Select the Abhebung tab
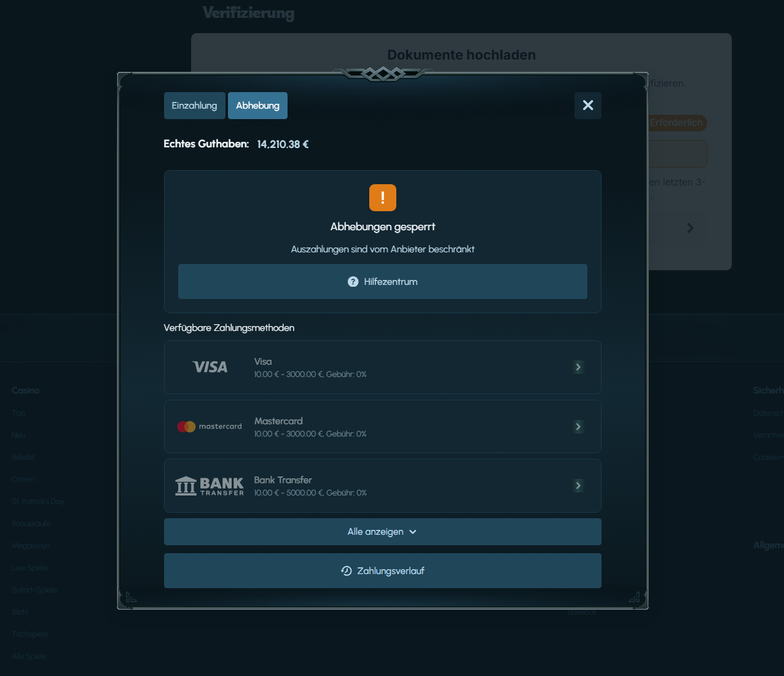Image resolution: width=784 pixels, height=676 pixels. pos(257,106)
